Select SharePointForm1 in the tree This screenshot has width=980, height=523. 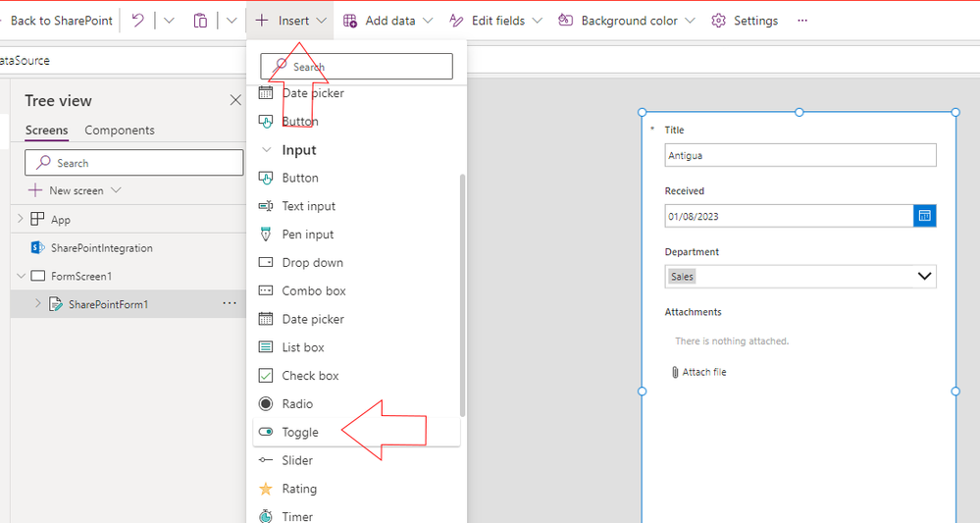coord(108,304)
